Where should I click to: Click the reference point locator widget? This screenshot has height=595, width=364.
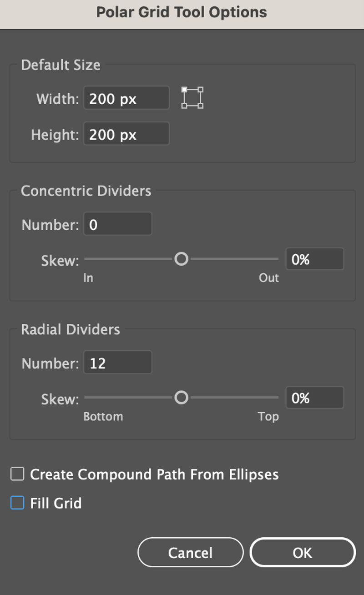point(192,97)
